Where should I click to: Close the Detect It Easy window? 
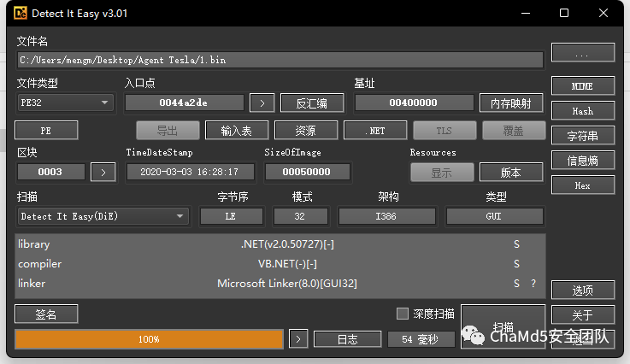point(604,14)
